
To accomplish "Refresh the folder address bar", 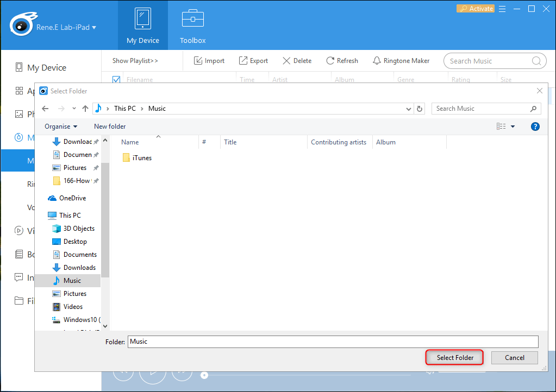I will pyautogui.click(x=420, y=109).
